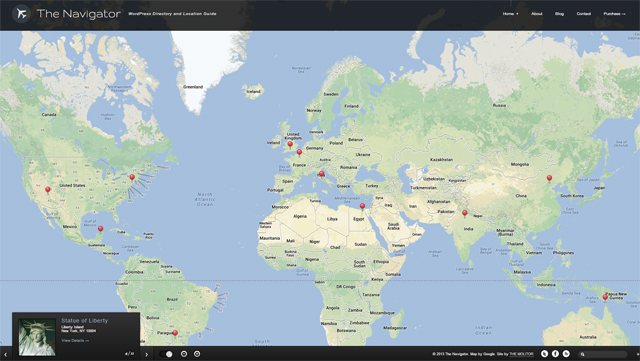Open the RSS feed icon
This screenshot has width=640, height=361.
tap(566, 354)
